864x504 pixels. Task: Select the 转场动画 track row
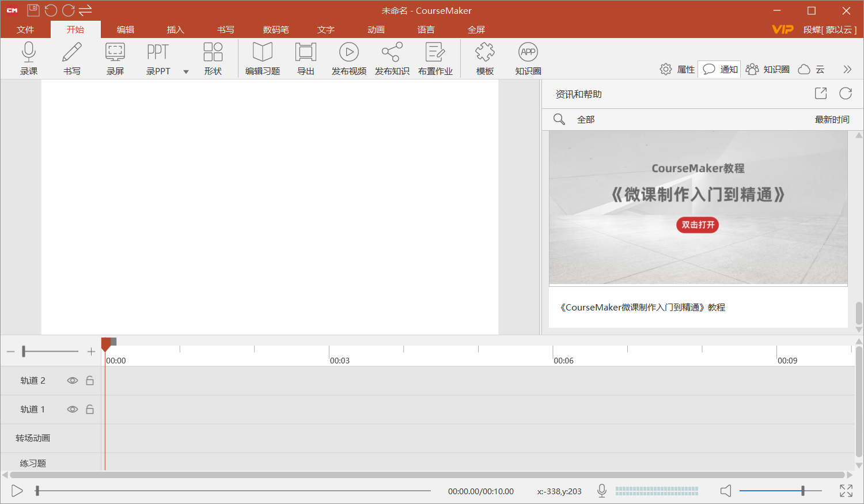pyautogui.click(x=427, y=438)
